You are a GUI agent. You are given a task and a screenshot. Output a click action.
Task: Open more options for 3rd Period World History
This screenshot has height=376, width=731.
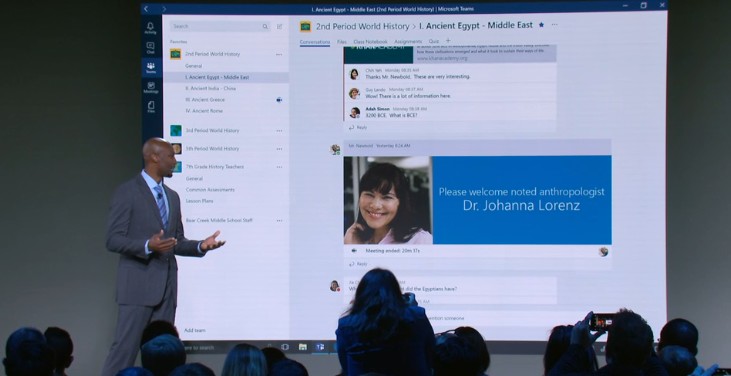point(279,131)
